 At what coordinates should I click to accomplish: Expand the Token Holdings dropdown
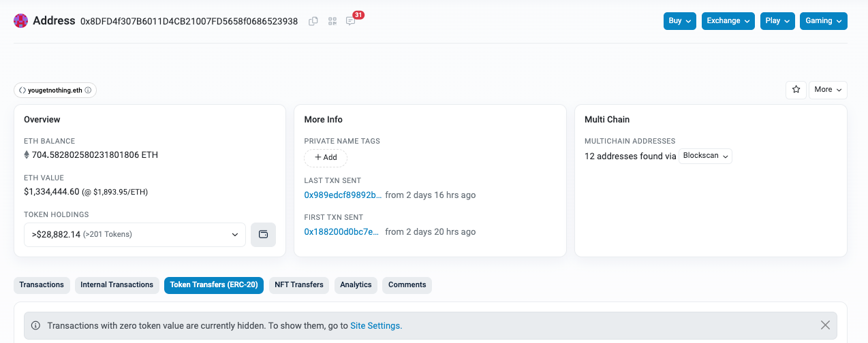[x=135, y=235]
